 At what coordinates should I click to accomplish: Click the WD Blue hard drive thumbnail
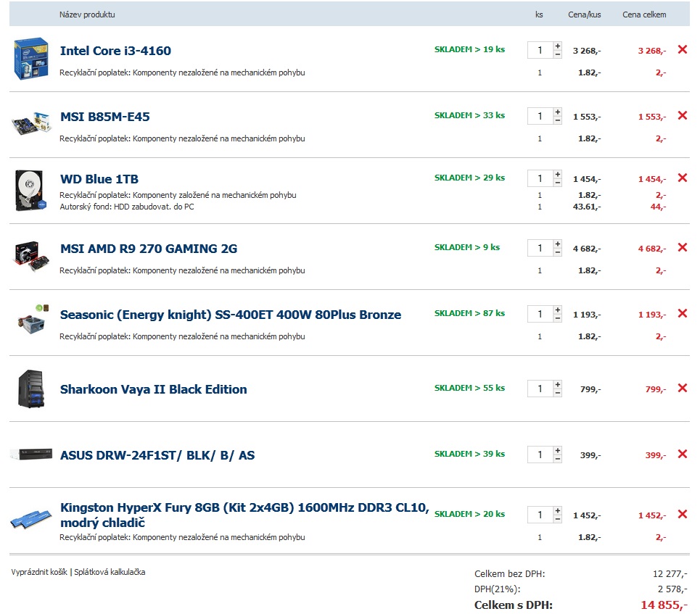[30, 190]
